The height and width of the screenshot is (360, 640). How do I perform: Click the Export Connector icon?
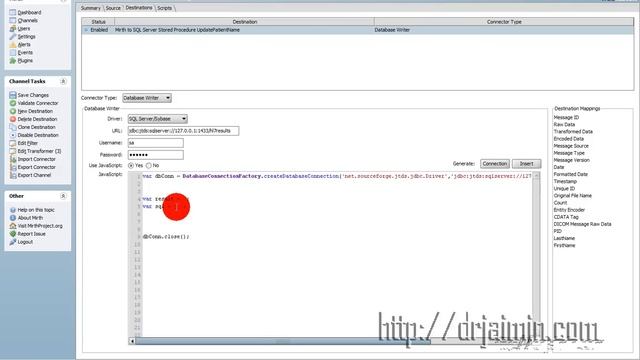coord(13,167)
